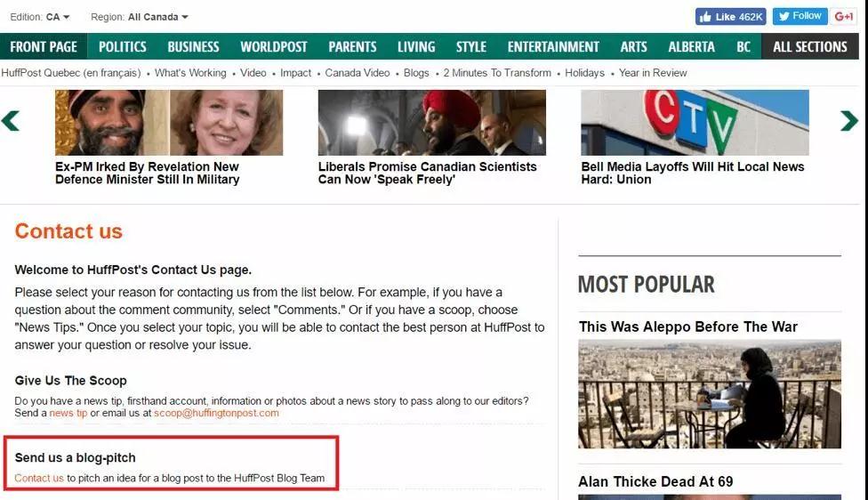This screenshot has height=500, width=868.
Task: Open Liberals Promise Canadian Scientists headline
Action: (x=428, y=173)
